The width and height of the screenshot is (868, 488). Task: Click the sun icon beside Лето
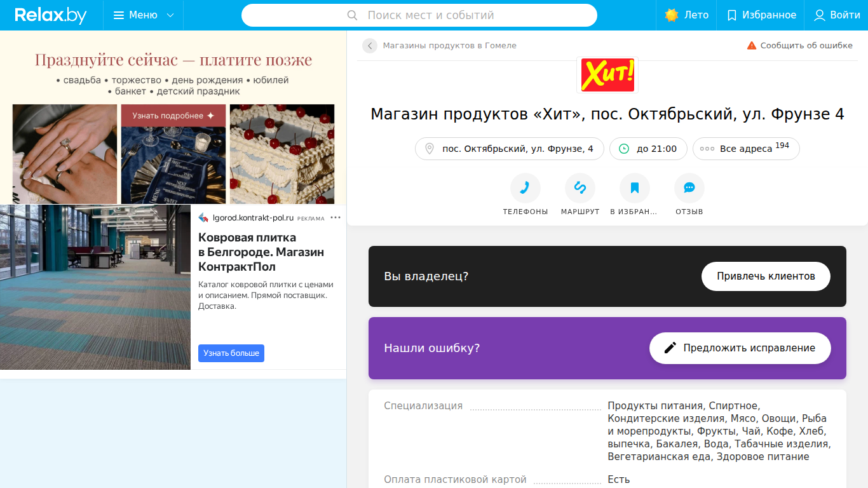672,15
